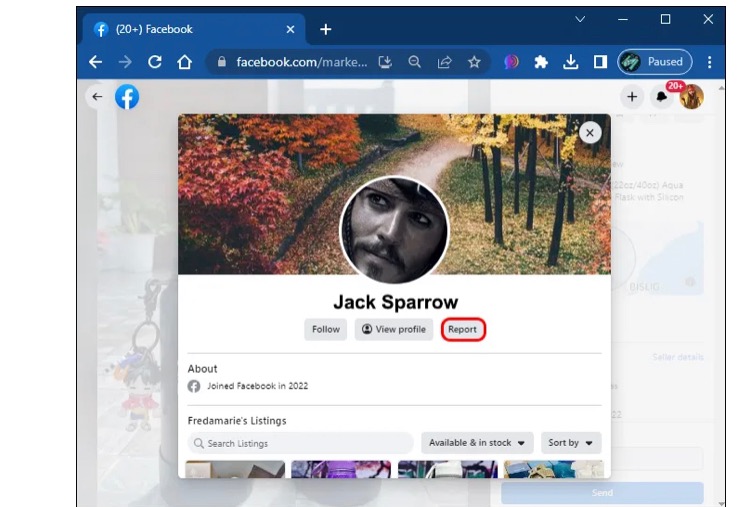Image resolution: width=750 pixels, height=507 pixels.
Task: Expand the Available & in stock dropdown
Action: [476, 443]
